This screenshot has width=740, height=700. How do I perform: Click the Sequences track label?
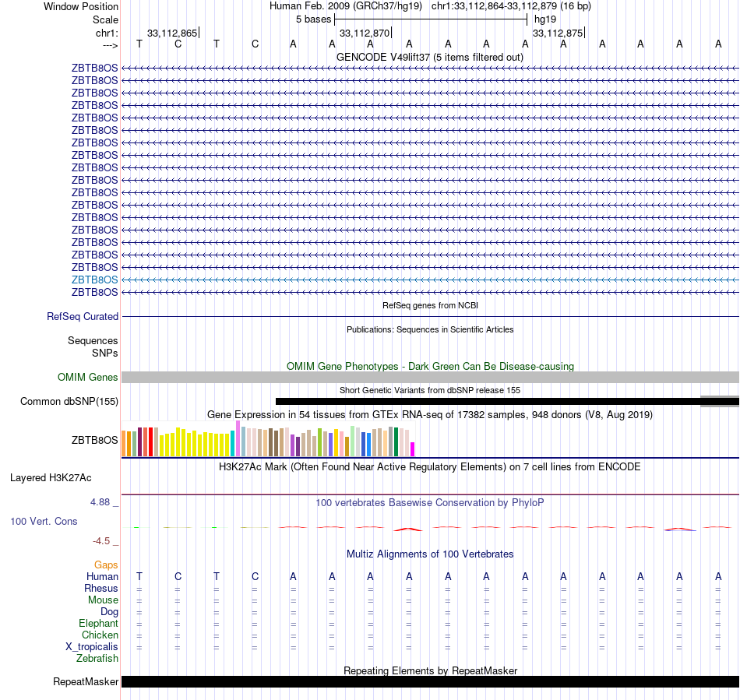click(x=93, y=340)
